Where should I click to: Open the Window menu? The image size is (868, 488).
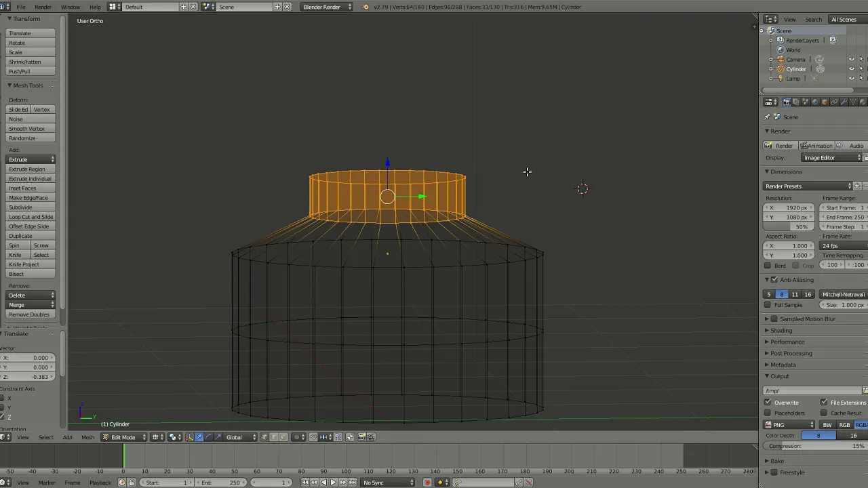[71, 7]
